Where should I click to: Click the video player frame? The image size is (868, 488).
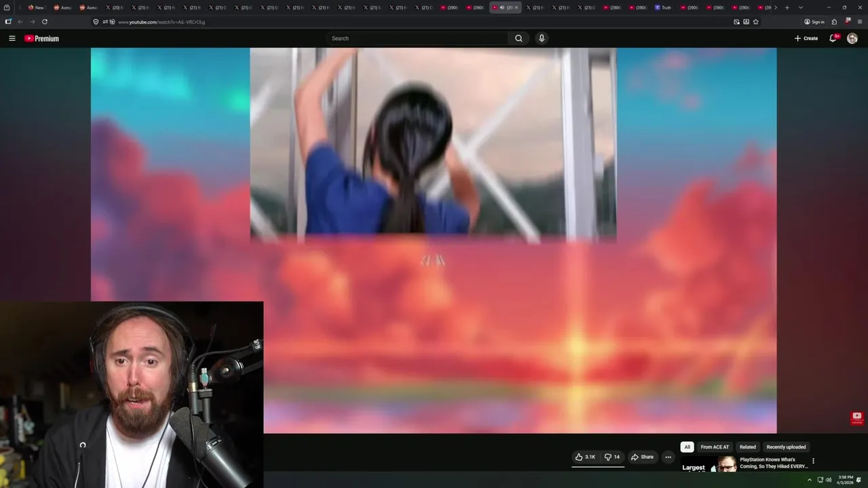tap(434, 241)
